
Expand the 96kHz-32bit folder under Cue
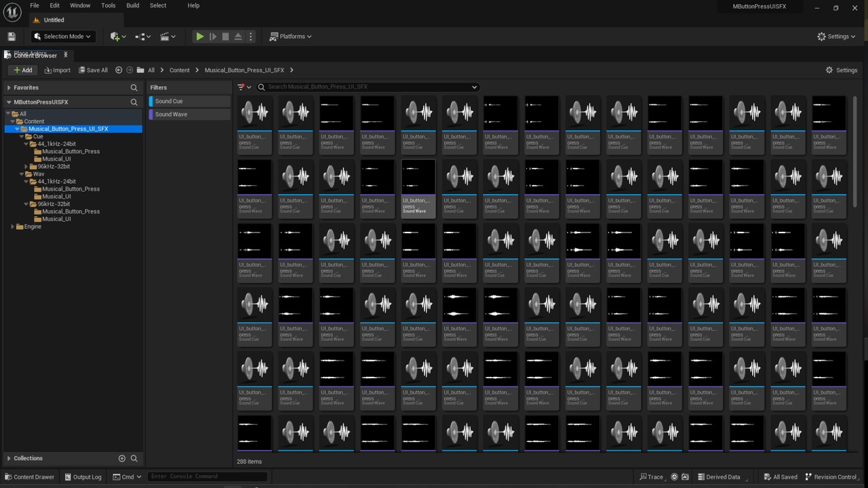(26, 166)
